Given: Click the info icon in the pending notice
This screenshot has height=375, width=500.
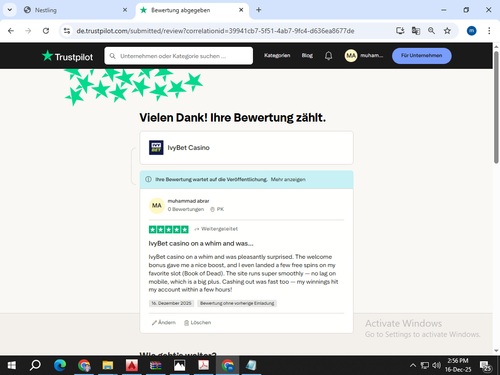Looking at the screenshot, I should 148,179.
